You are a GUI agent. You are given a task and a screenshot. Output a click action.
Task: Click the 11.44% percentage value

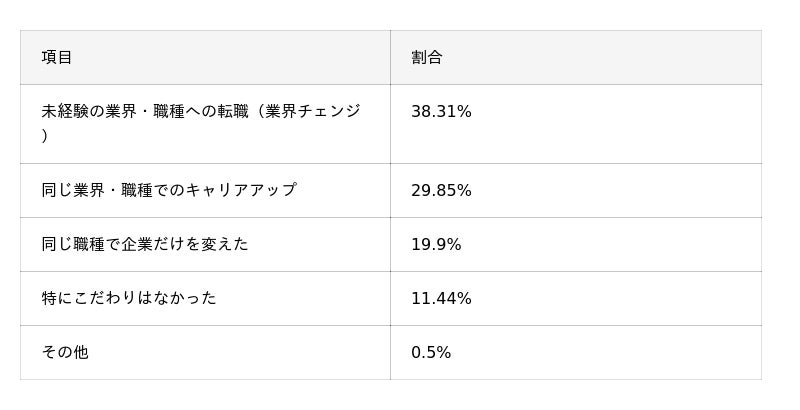click(441, 298)
